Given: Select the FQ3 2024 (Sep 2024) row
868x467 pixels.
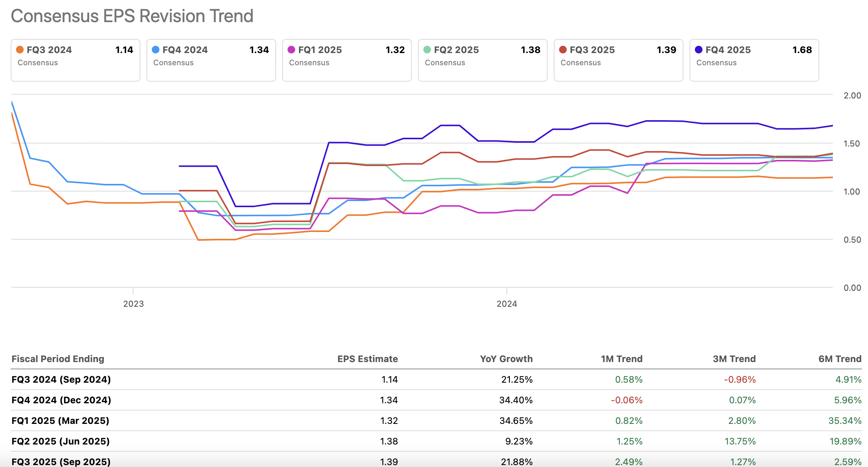Looking at the screenshot, I should (x=61, y=380).
